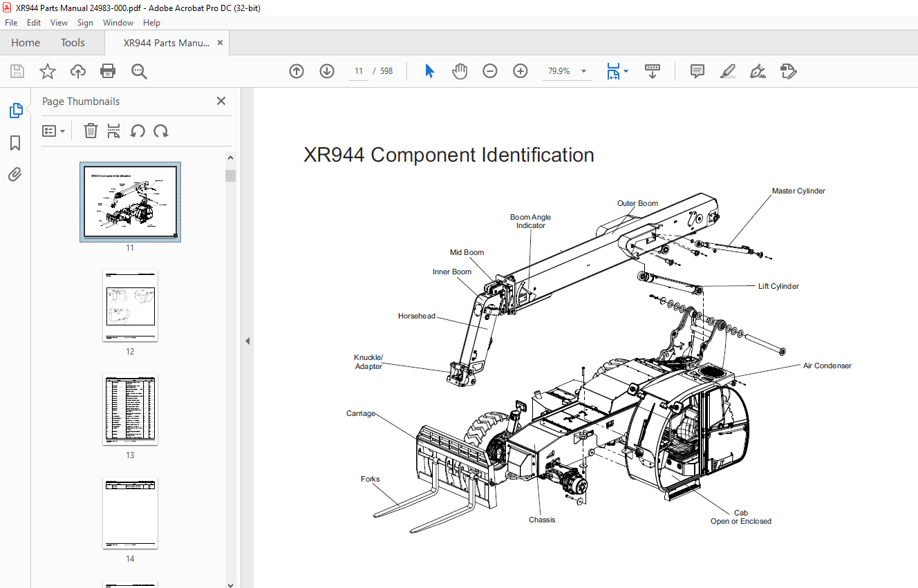
Task: Click the 'Forks' label
Action: pyautogui.click(x=370, y=479)
